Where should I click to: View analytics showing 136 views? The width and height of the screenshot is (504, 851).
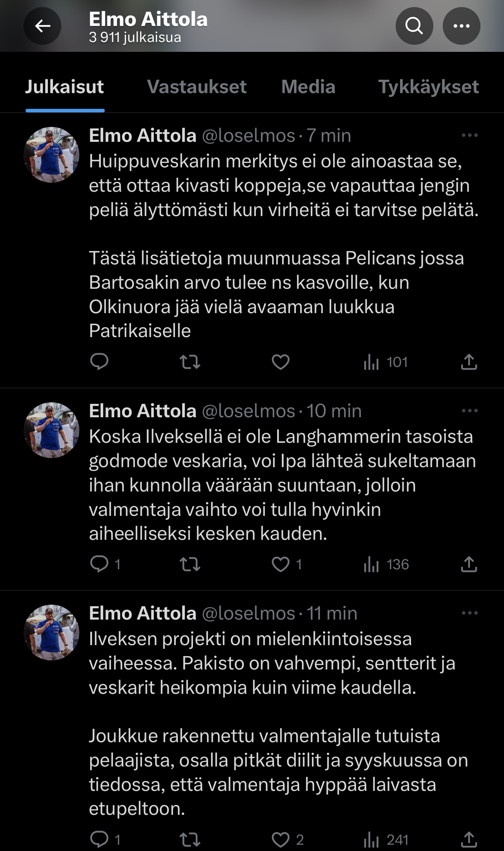click(x=386, y=565)
